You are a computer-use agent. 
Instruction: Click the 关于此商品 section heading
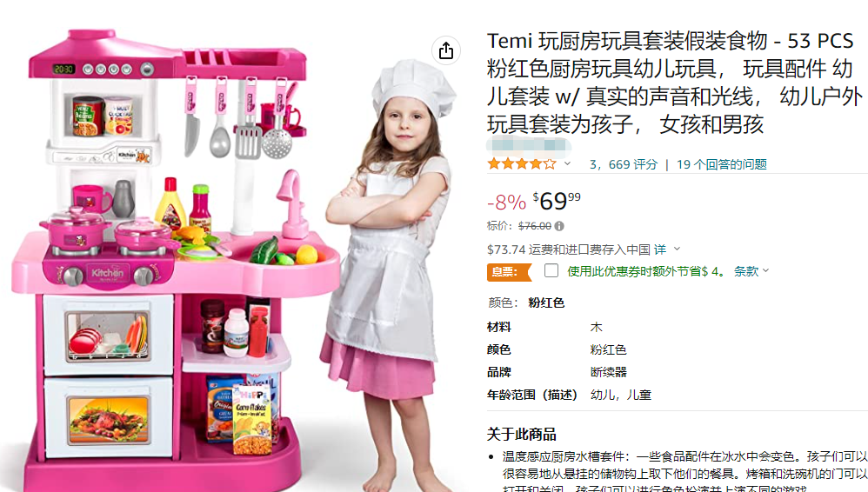pos(522,435)
